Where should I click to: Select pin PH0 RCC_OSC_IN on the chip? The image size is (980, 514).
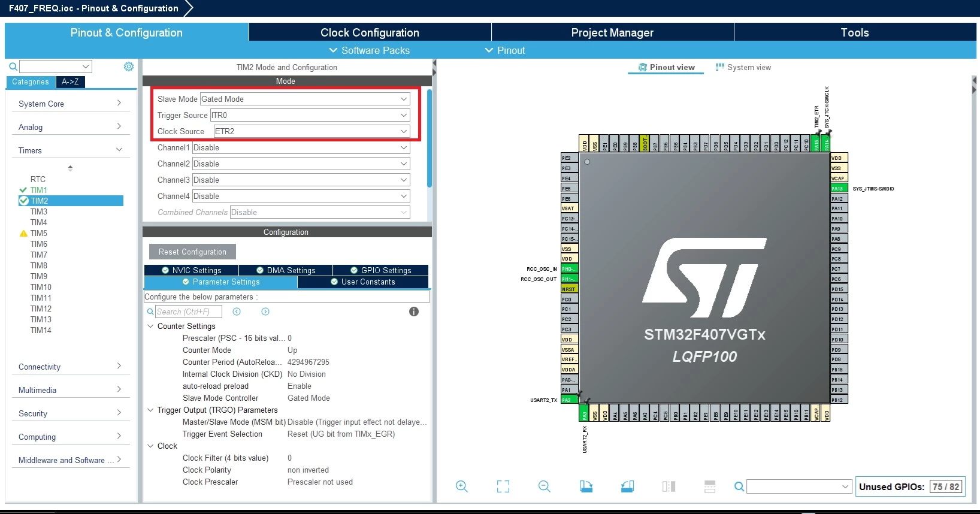click(x=570, y=269)
